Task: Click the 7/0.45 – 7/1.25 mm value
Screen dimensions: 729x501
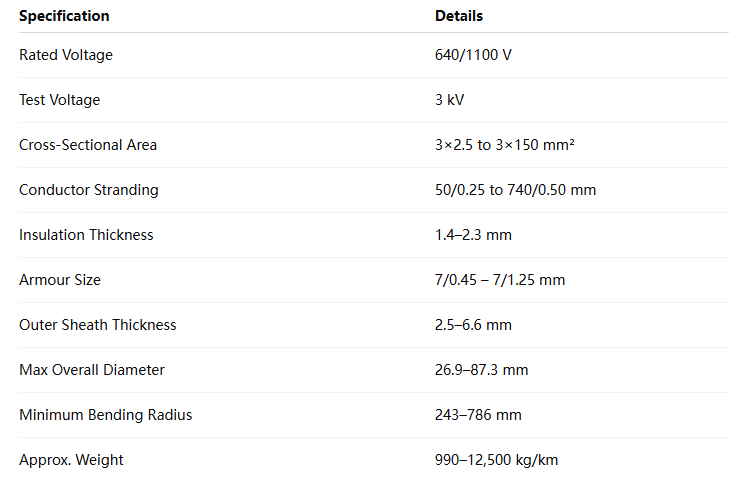Action: pos(500,280)
